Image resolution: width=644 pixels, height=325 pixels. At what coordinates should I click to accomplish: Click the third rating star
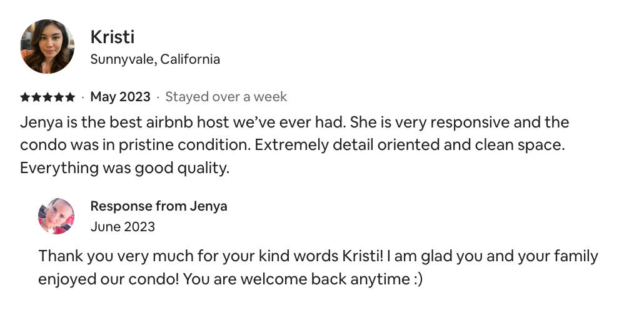coord(48,97)
